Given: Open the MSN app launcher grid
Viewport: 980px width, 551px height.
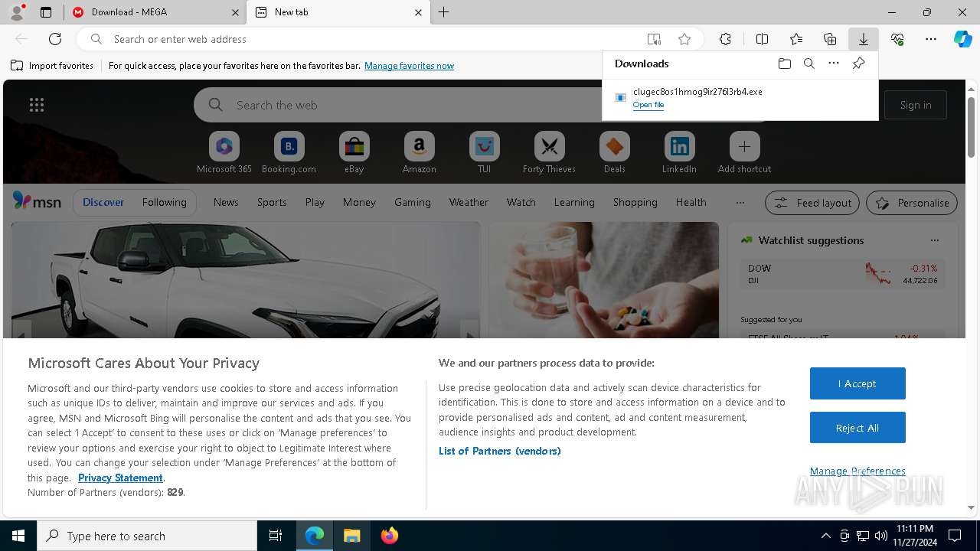Looking at the screenshot, I should (x=36, y=105).
